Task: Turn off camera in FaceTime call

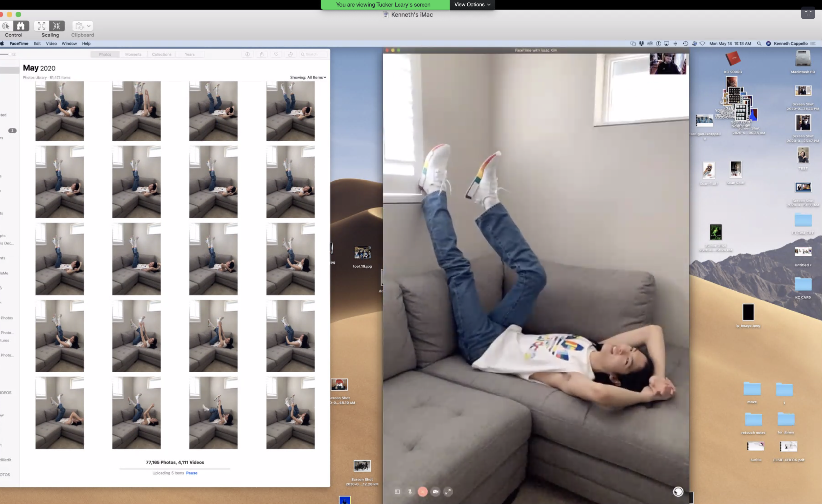Action: tap(435, 491)
